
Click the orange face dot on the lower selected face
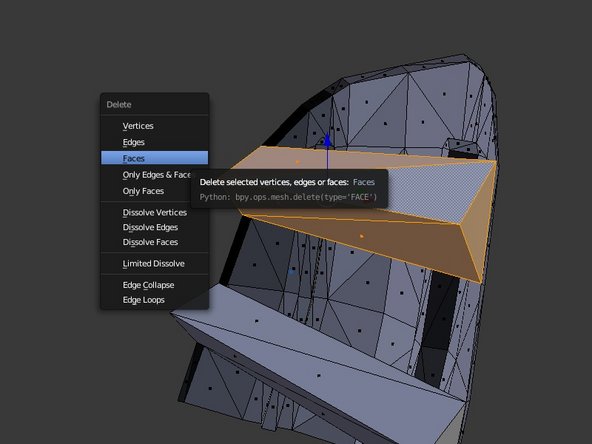362,236
